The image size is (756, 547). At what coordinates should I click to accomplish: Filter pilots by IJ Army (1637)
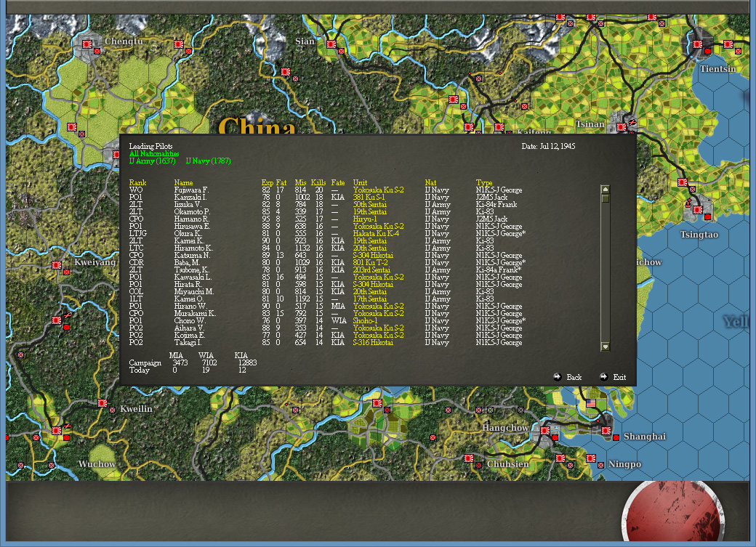pyautogui.click(x=152, y=161)
